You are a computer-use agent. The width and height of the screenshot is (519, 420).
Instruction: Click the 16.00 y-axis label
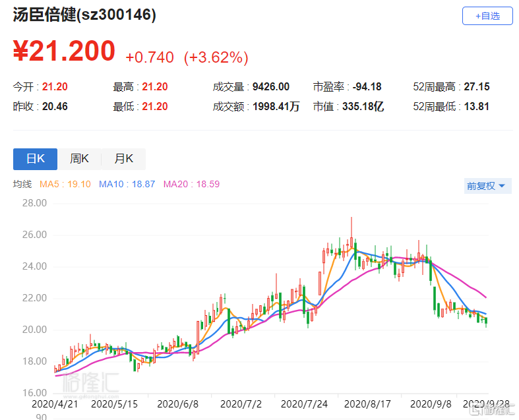34,393
